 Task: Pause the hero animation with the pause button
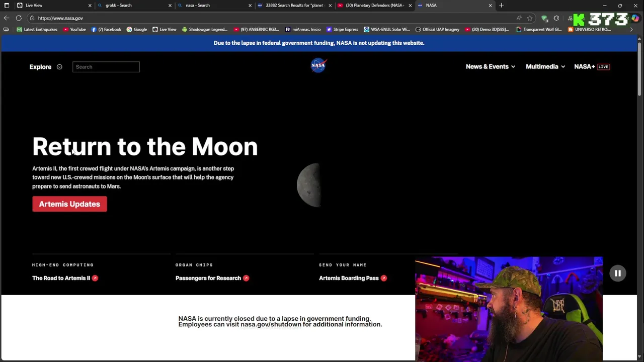point(618,273)
